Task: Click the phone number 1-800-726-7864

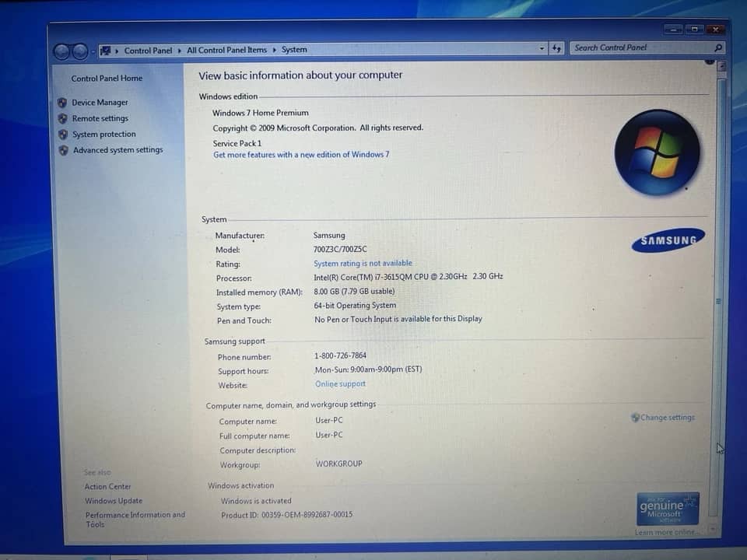Action: pyautogui.click(x=340, y=355)
